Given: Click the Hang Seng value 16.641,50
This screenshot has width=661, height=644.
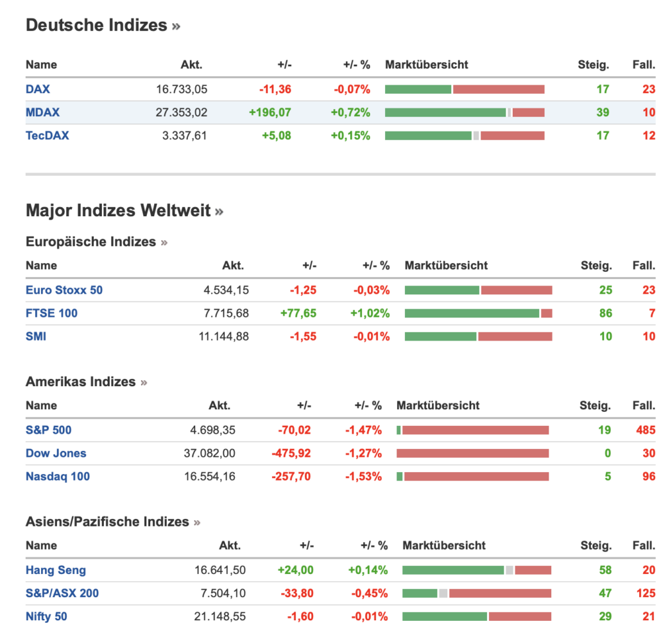Looking at the screenshot, I should pyautogui.click(x=220, y=570).
